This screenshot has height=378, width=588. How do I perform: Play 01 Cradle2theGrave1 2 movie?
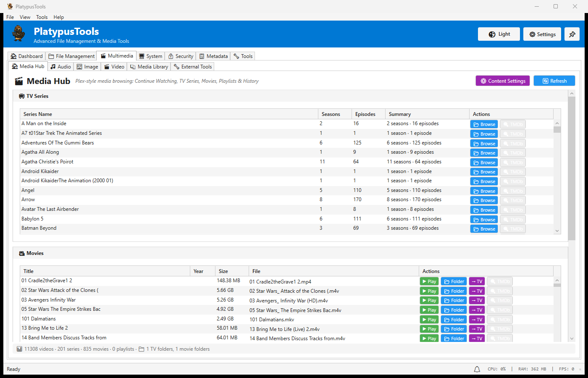(x=429, y=281)
